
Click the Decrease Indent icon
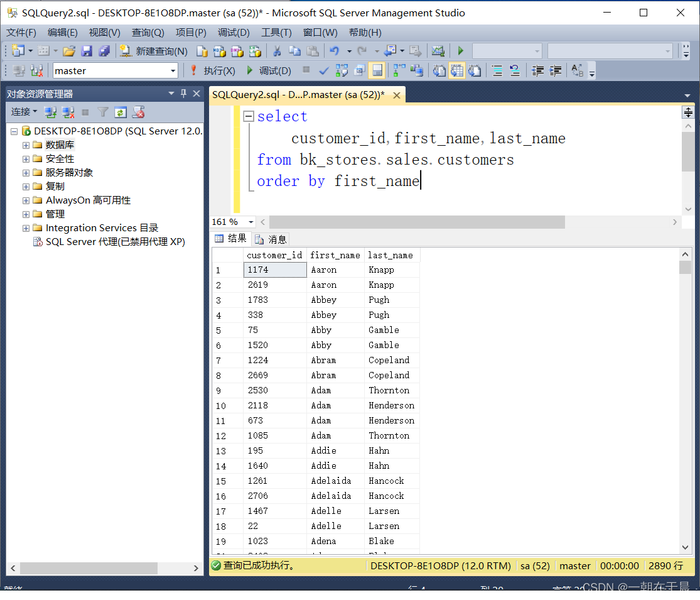[537, 70]
